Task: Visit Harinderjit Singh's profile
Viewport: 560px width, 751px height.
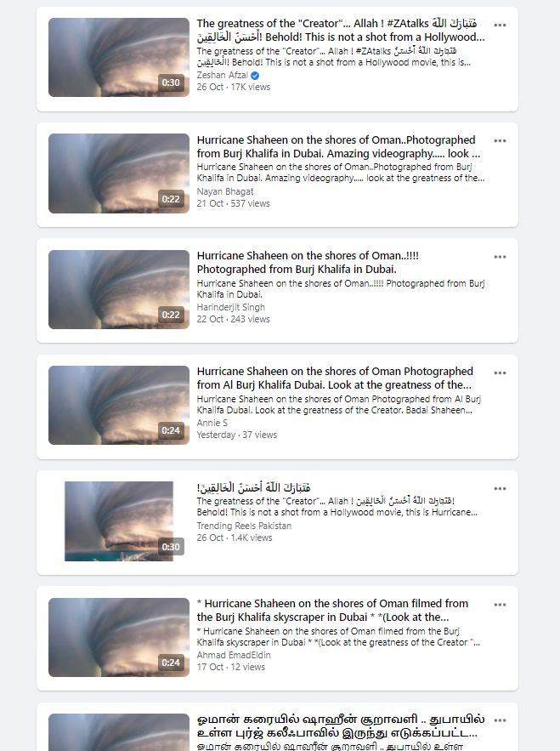Action: click(230, 307)
